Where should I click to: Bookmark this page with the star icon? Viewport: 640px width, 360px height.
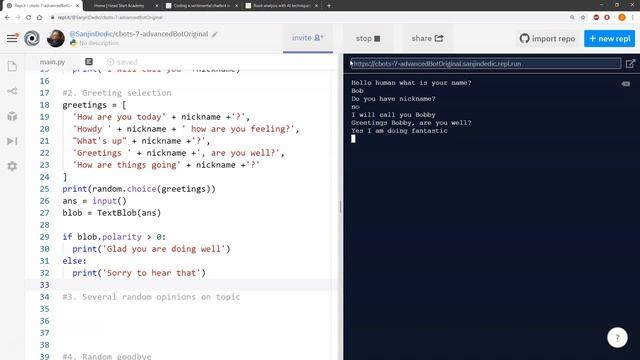[x=583, y=18]
